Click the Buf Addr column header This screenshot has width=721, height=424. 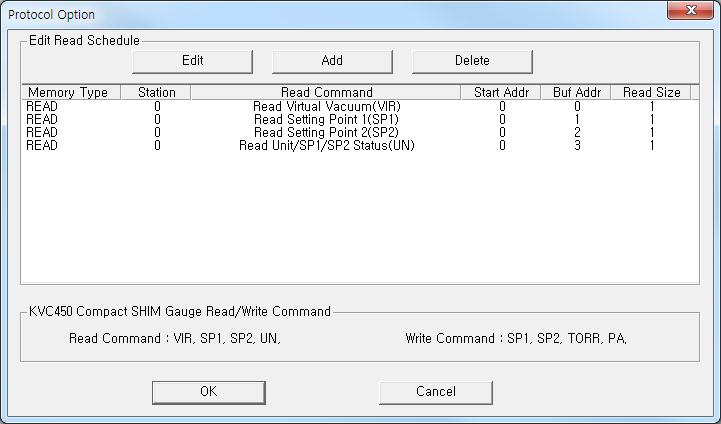pos(576,92)
